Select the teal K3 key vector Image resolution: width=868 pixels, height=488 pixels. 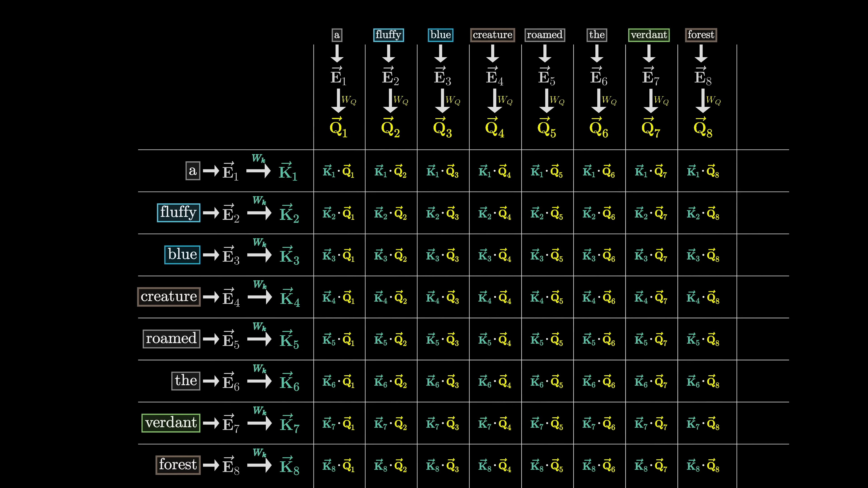pyautogui.click(x=289, y=256)
